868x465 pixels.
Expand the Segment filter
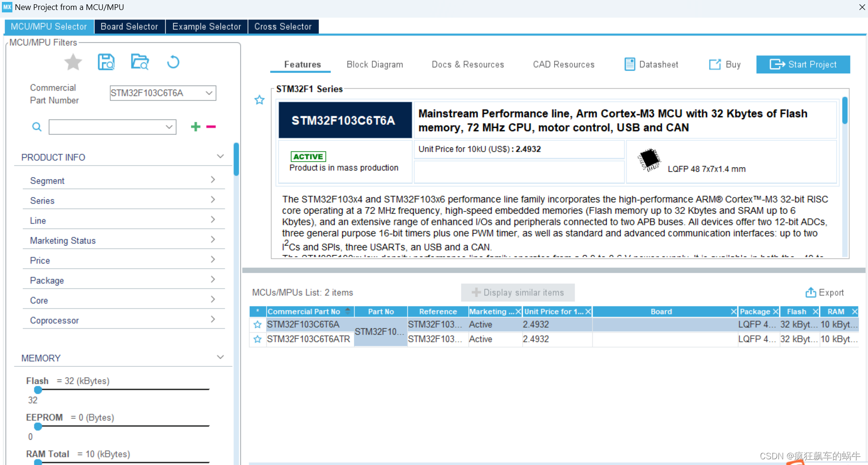tap(213, 180)
